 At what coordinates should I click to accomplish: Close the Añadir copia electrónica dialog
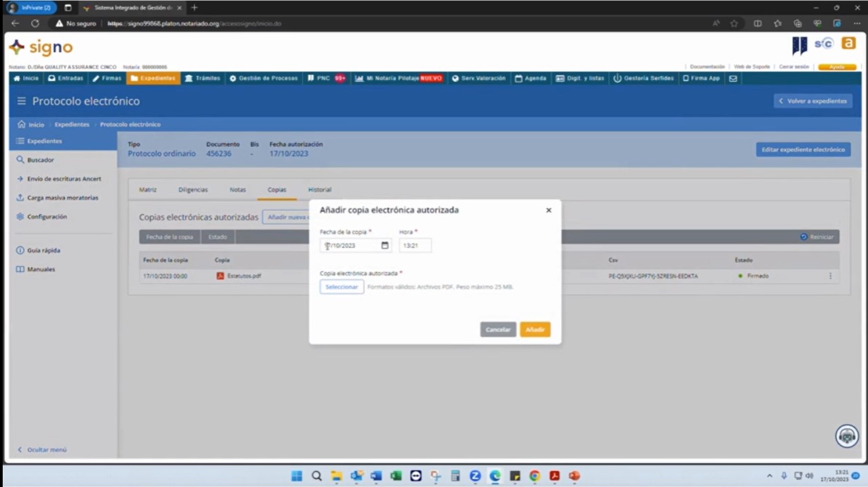pos(548,211)
